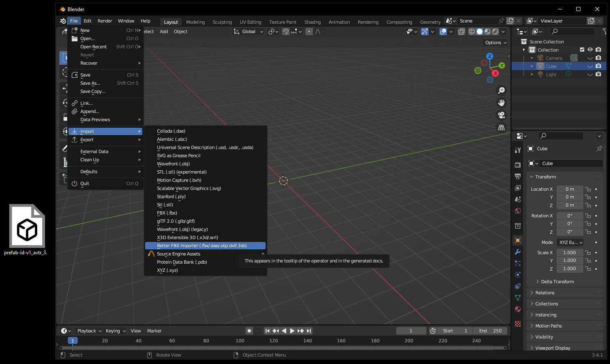Open the Material properties tab
The width and height of the screenshot is (610, 364).
[518, 309]
